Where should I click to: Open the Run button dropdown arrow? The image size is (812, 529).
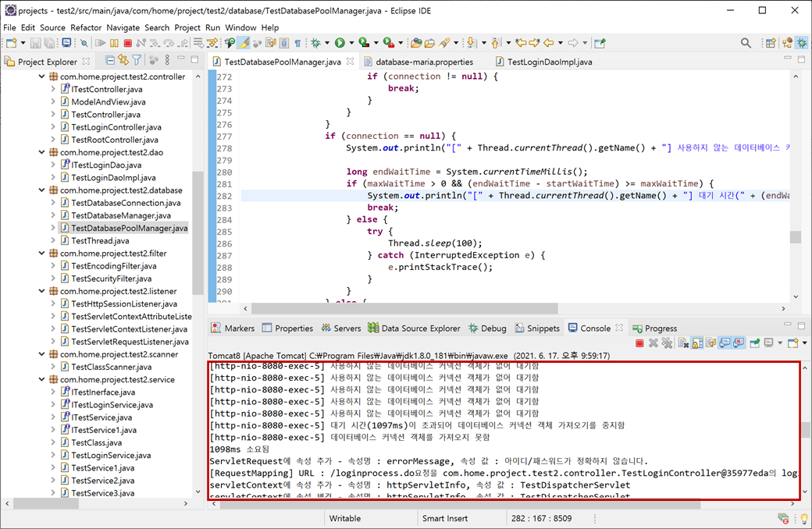351,43
